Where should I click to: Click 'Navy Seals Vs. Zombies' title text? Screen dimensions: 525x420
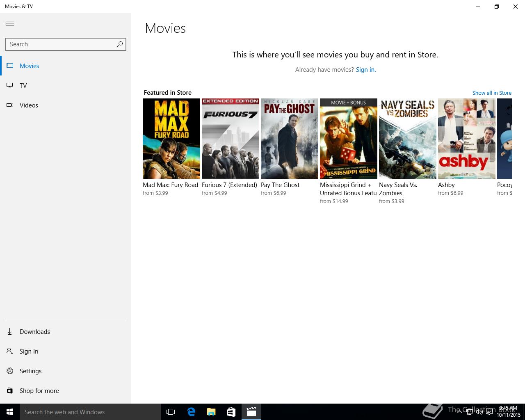point(398,189)
